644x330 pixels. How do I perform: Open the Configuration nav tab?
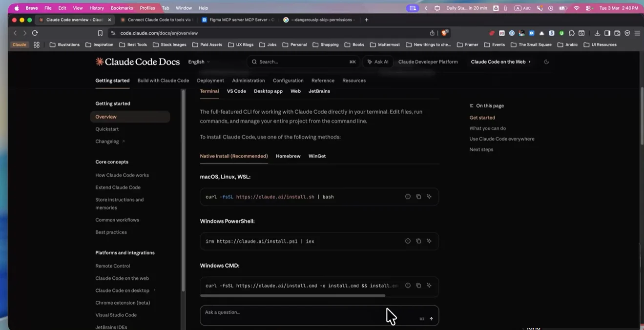click(288, 81)
